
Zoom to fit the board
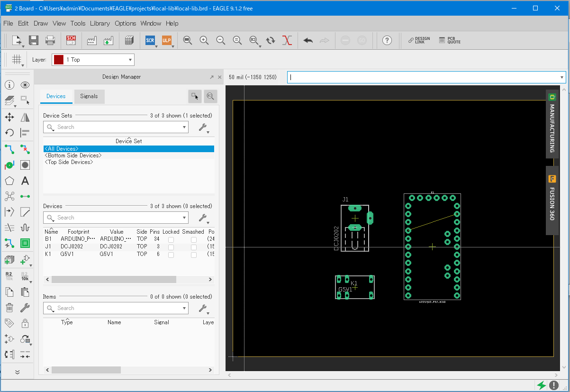point(188,41)
